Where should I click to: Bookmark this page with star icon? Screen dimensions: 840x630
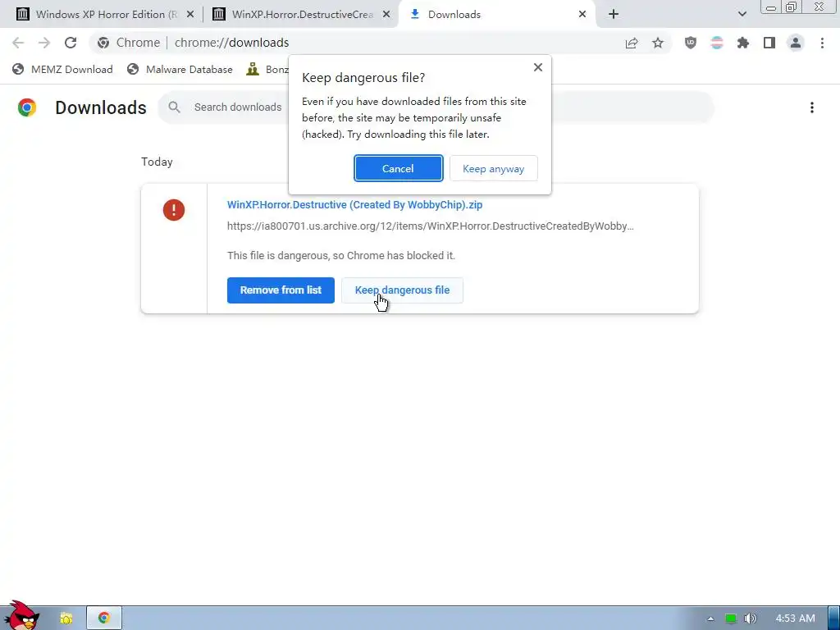[x=658, y=43]
